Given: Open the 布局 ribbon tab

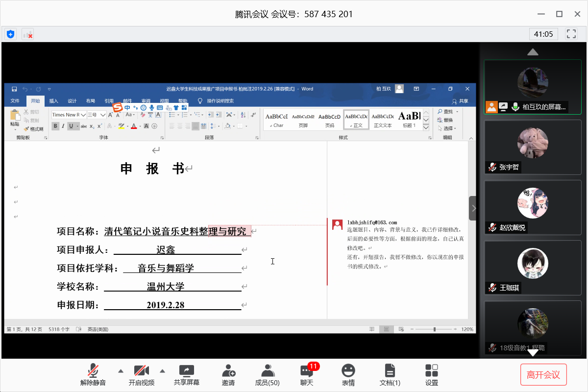Looking at the screenshot, I should pyautogui.click(x=91, y=101).
